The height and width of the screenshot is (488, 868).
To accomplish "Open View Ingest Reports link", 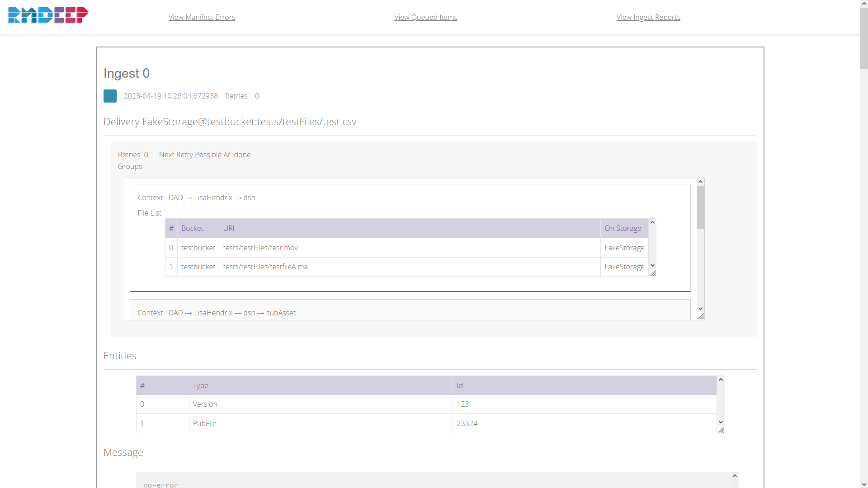I will click(648, 17).
